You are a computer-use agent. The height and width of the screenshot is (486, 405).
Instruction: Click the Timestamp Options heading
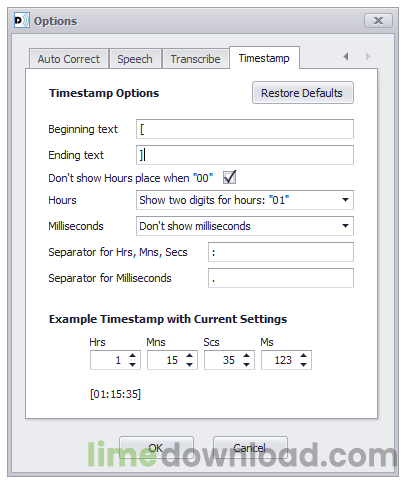(104, 93)
